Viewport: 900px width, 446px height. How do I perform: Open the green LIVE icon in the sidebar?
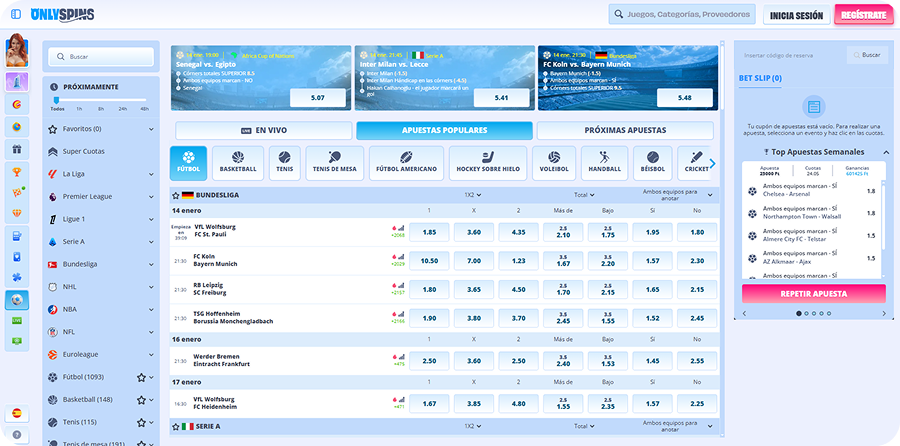coord(17,320)
